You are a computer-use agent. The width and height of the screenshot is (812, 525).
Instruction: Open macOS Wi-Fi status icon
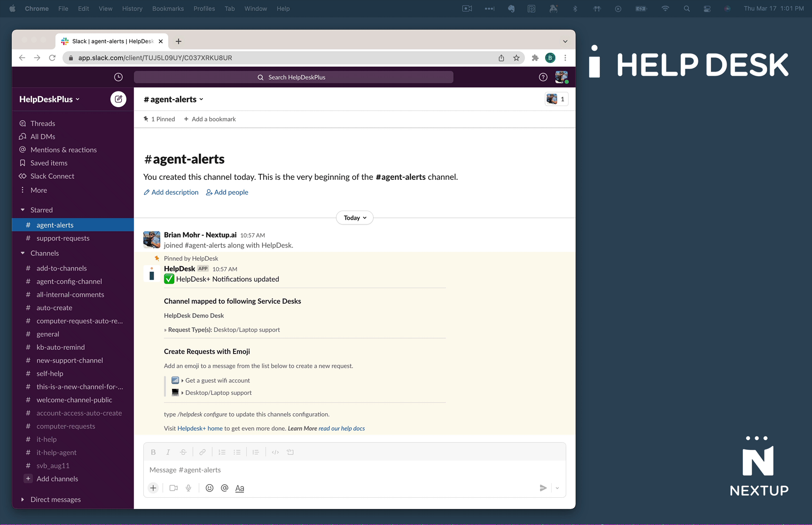(665, 8)
